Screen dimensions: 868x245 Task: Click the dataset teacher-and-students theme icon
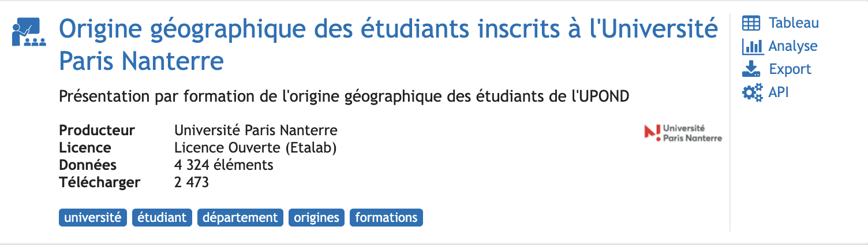[29, 32]
